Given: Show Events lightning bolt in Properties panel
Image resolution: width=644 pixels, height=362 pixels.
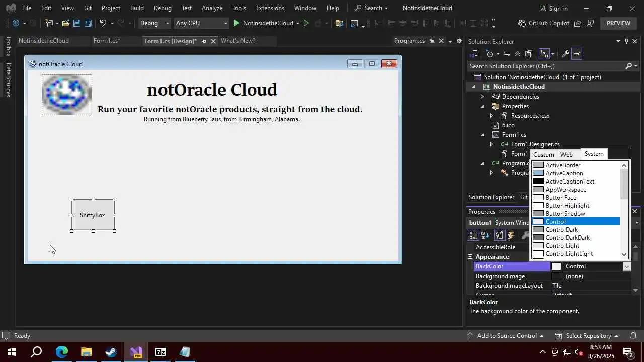Looking at the screenshot, I should click(x=511, y=235).
